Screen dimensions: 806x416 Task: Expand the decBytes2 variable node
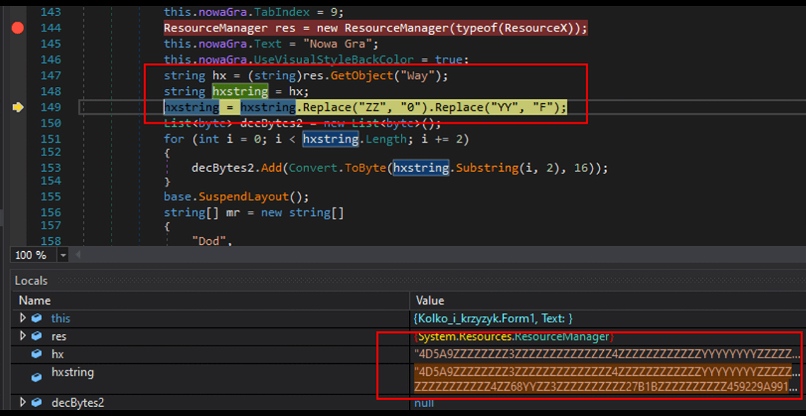(24, 403)
